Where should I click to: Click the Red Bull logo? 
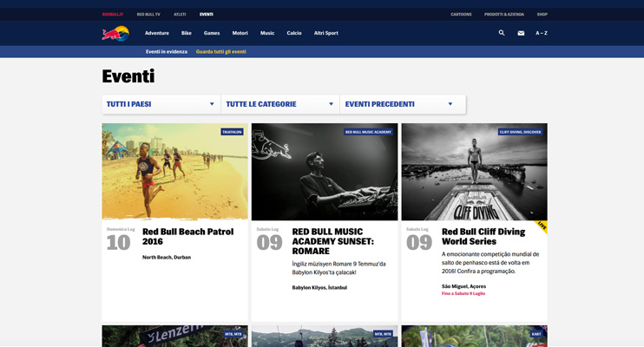click(x=115, y=33)
